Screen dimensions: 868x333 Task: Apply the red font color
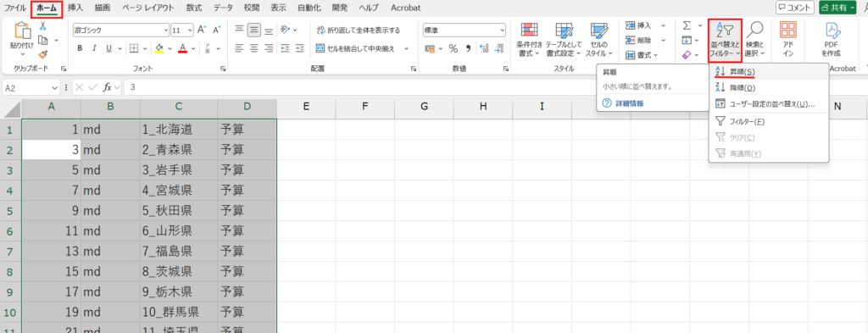coord(183,48)
